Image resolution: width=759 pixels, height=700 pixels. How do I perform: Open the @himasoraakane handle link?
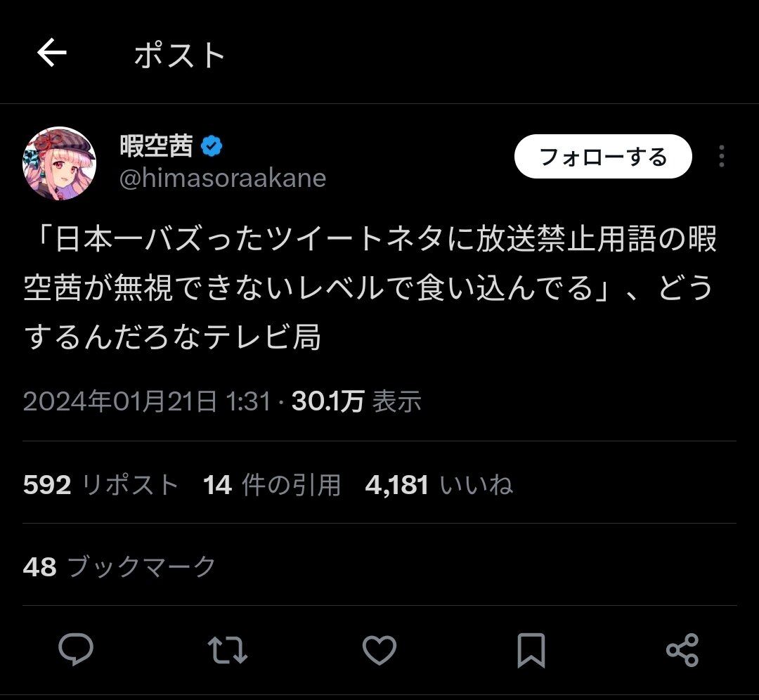(x=222, y=179)
